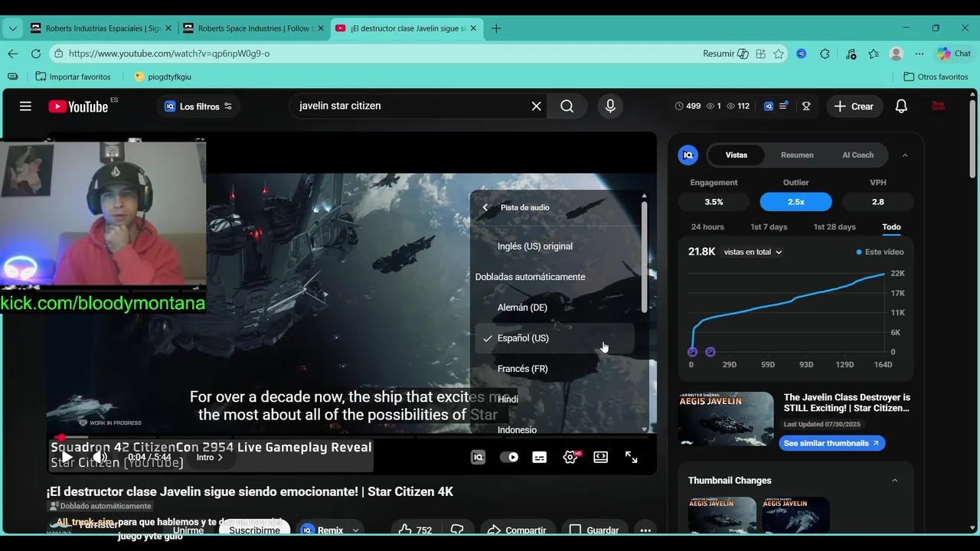Screen dimensions: 980x551
Task: Click the Outlier 2.5x pill
Action: (x=795, y=202)
